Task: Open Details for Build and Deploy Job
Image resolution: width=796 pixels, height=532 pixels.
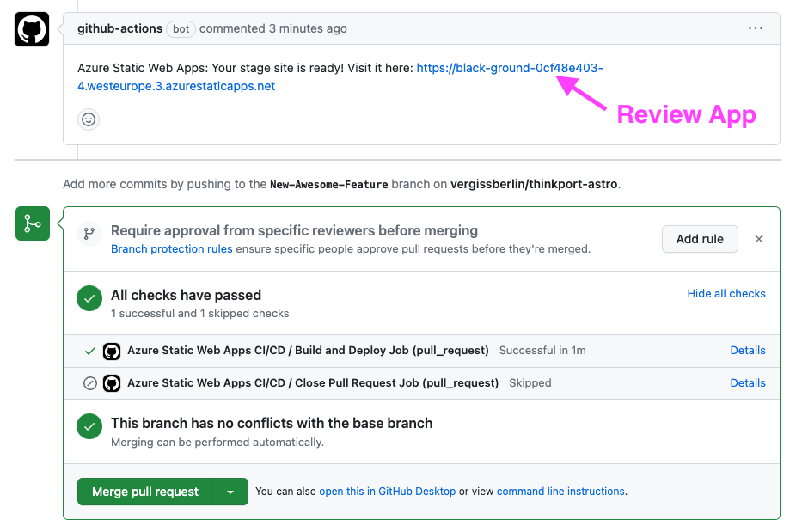Action: click(x=747, y=351)
